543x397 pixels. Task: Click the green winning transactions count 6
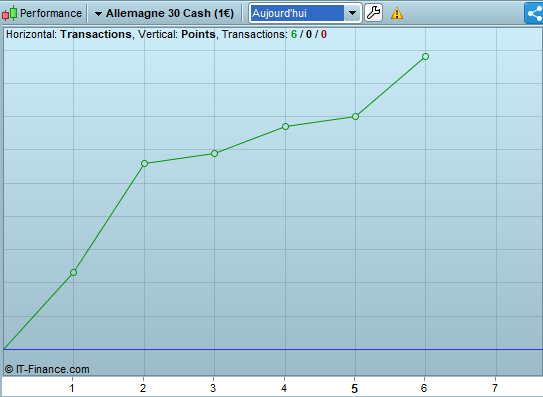tap(294, 34)
